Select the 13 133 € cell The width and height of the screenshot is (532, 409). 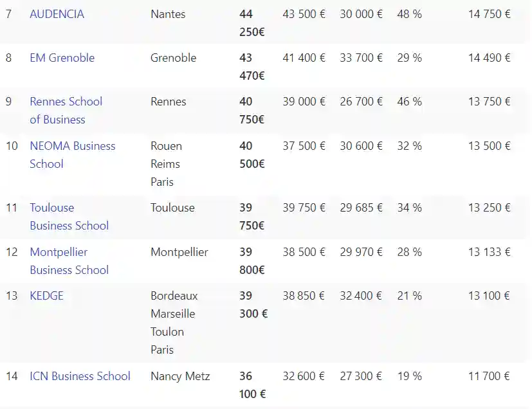click(x=489, y=252)
